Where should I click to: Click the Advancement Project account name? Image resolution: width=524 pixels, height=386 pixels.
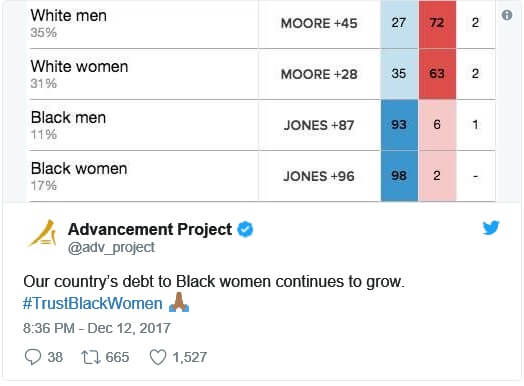150,229
